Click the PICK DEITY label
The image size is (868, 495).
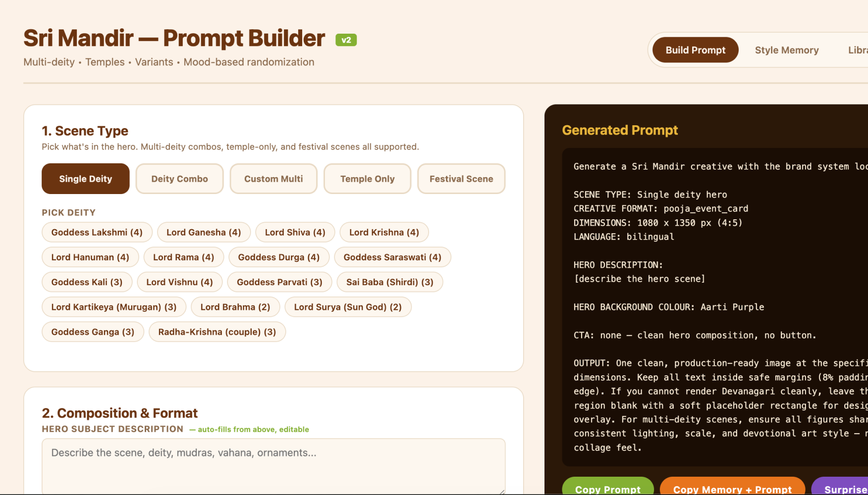click(68, 212)
